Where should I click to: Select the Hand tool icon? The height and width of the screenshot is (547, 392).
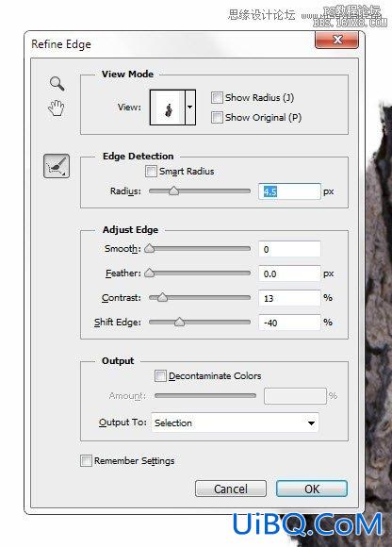(x=57, y=108)
